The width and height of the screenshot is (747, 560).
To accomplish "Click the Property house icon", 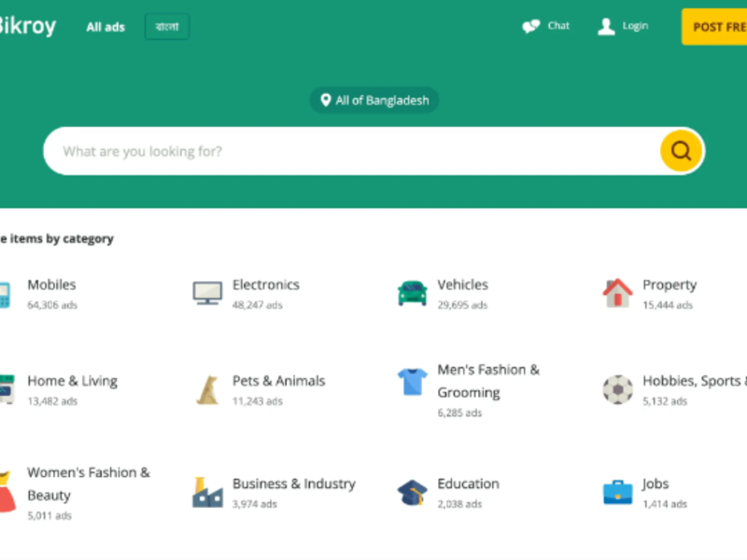I will [617, 293].
